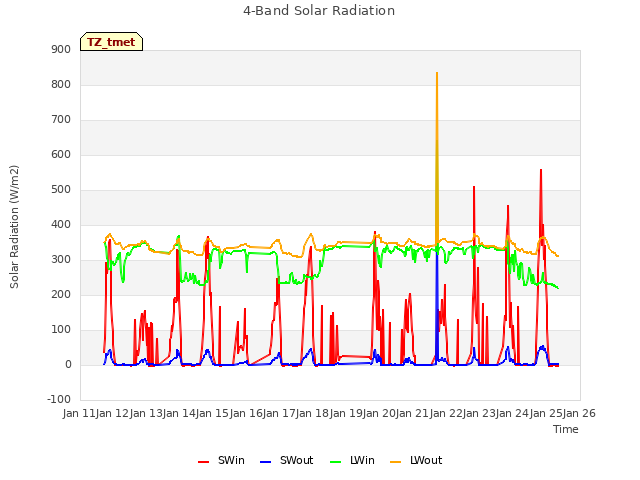640x480 pixels.
Task: Click the 100 y-axis label
Action: coord(61,329)
